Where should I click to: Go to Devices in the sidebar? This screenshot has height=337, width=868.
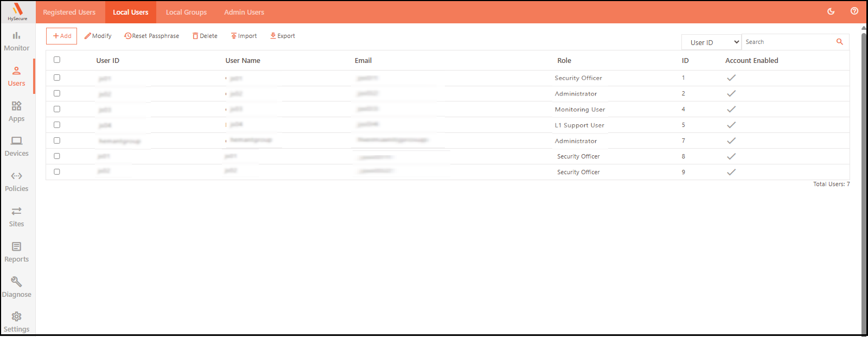[17, 147]
